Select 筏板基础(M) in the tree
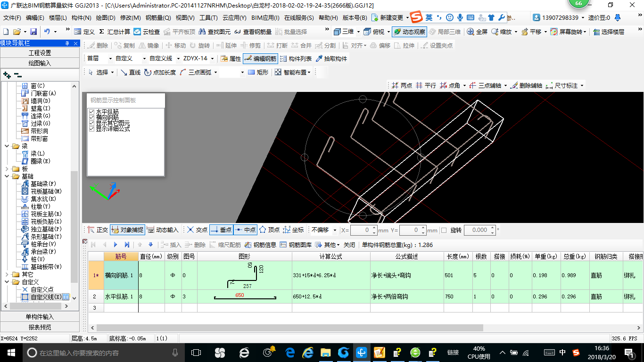Image resolution: width=644 pixels, height=362 pixels. (x=46, y=191)
